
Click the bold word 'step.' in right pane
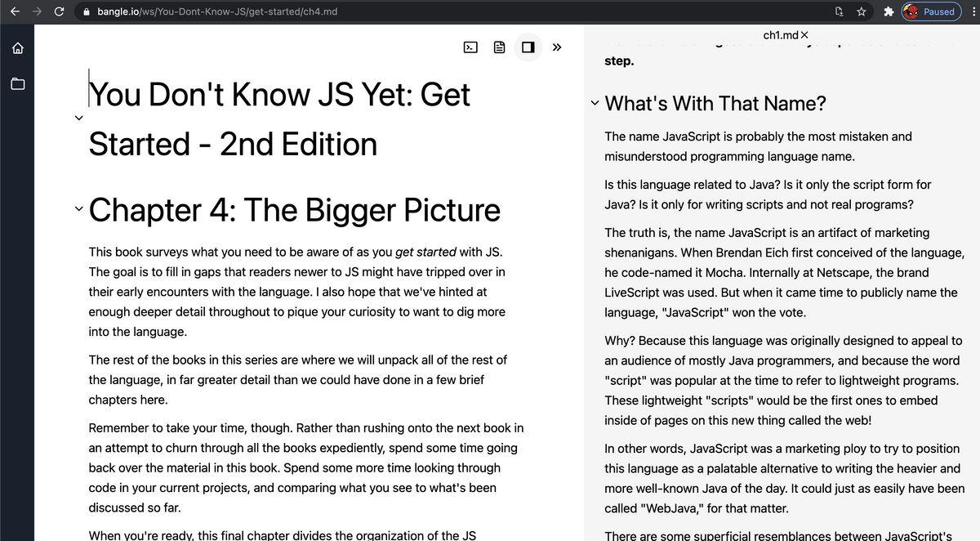pos(619,60)
